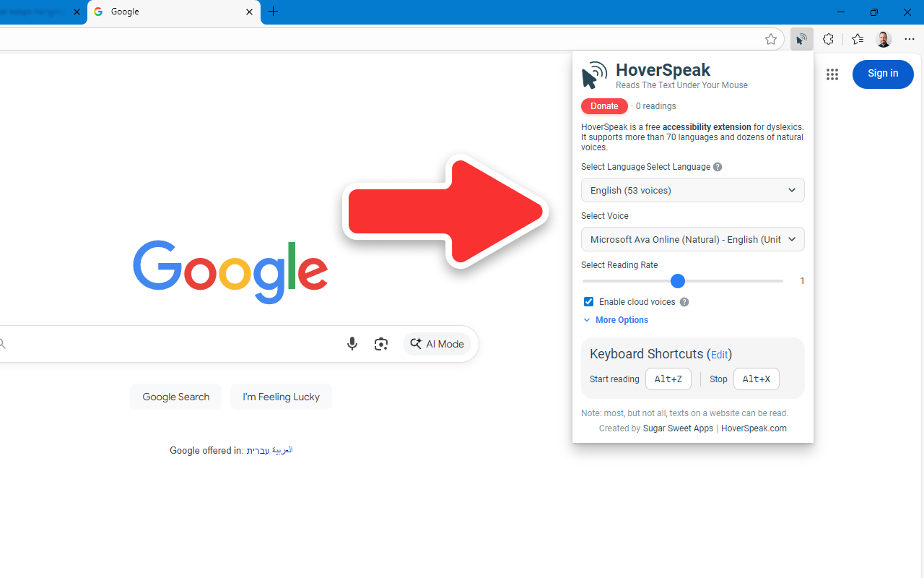Select the Hebrew language link

[258, 450]
